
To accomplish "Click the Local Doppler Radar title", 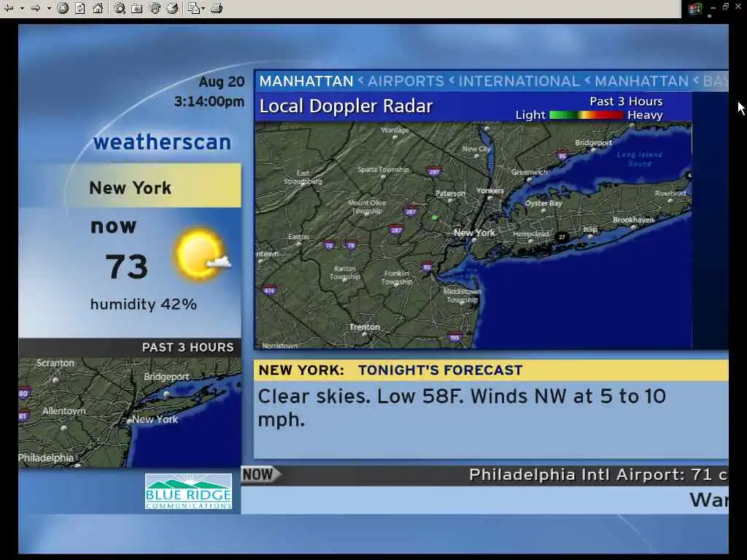I will tap(346, 106).
